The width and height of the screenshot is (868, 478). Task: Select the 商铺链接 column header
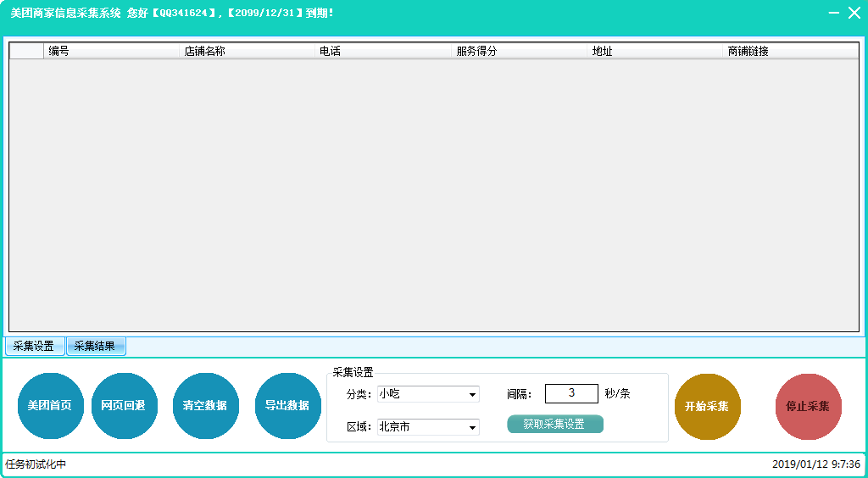[791, 51]
